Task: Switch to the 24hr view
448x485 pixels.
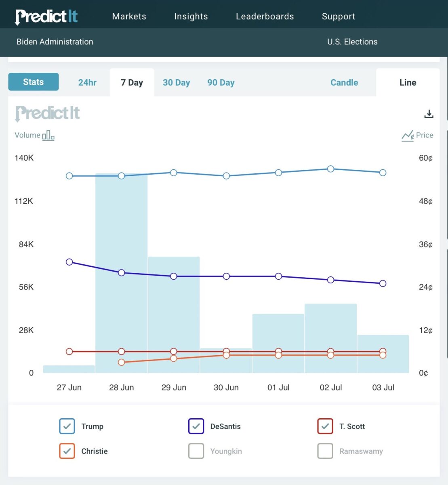Action: pos(87,82)
